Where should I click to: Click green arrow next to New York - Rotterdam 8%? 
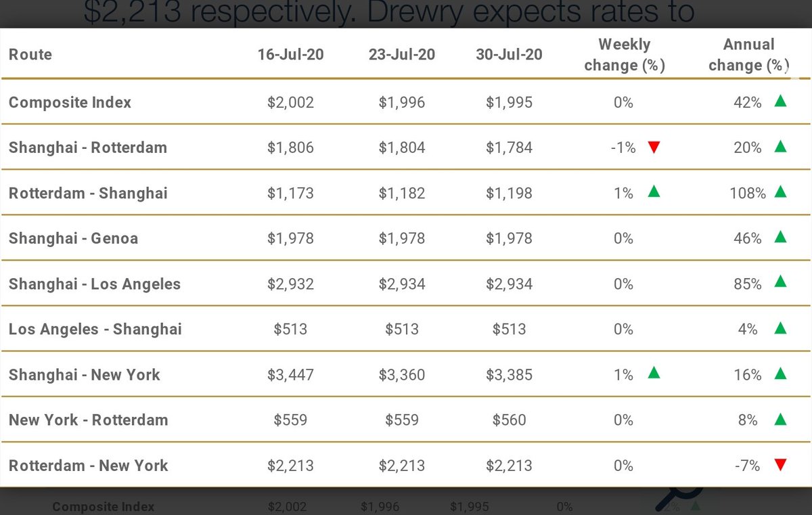(780, 419)
